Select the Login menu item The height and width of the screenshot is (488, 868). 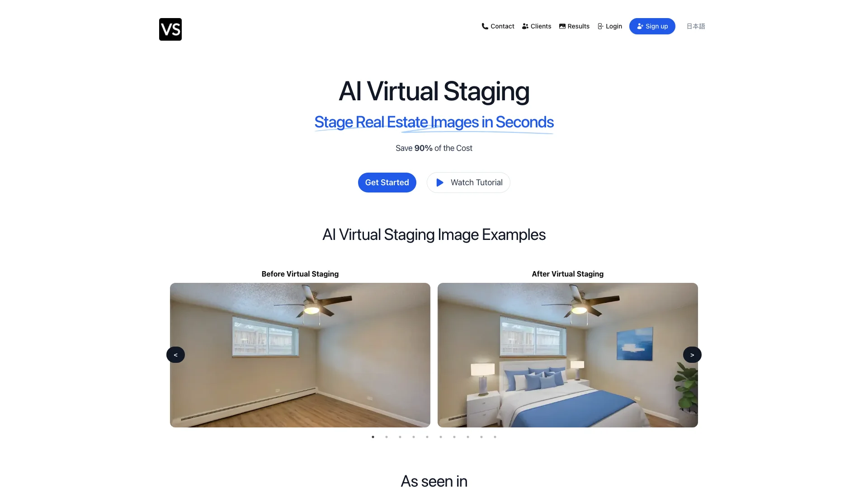pyautogui.click(x=609, y=26)
